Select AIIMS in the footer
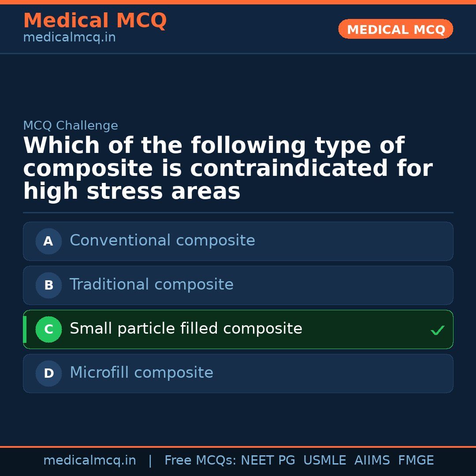This screenshot has height=476, width=476. (372, 461)
